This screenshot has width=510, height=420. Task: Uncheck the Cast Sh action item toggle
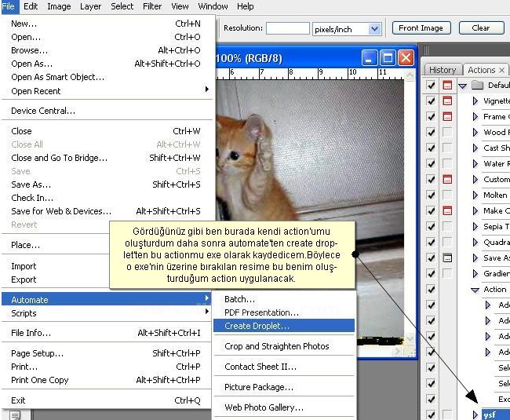[x=431, y=148]
